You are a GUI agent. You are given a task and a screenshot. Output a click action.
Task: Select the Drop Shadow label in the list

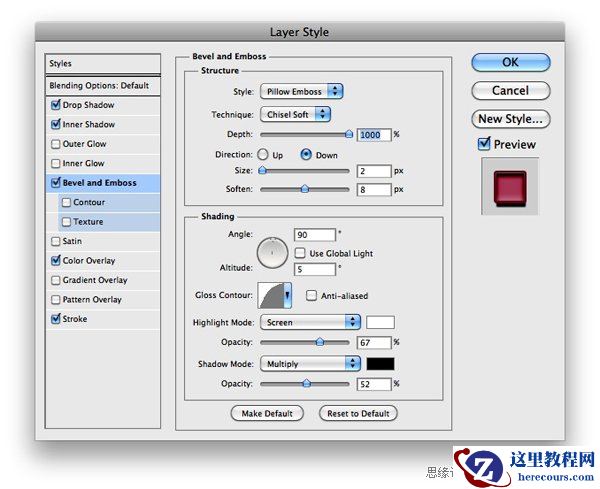tap(88, 105)
